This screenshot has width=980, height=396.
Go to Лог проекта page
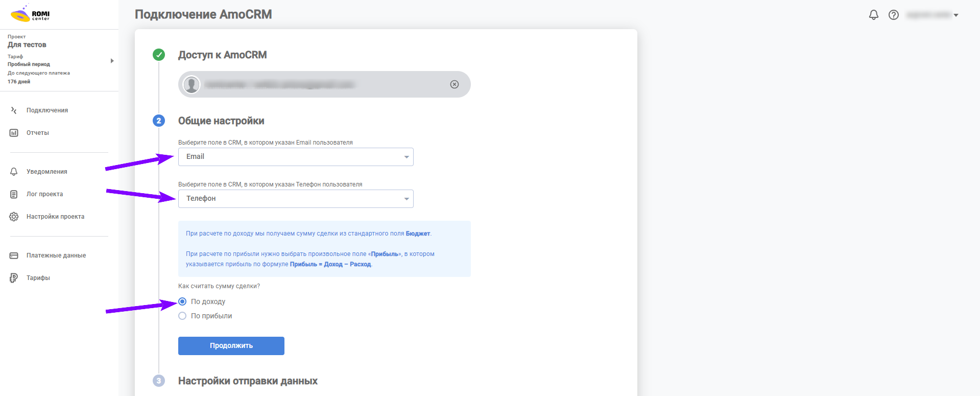point(45,194)
